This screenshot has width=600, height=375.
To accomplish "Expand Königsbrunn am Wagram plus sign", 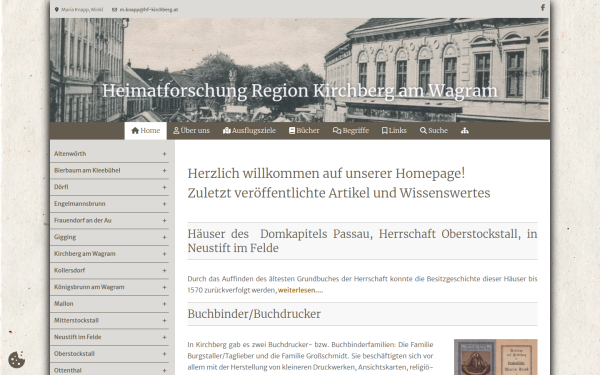I will pos(164,287).
